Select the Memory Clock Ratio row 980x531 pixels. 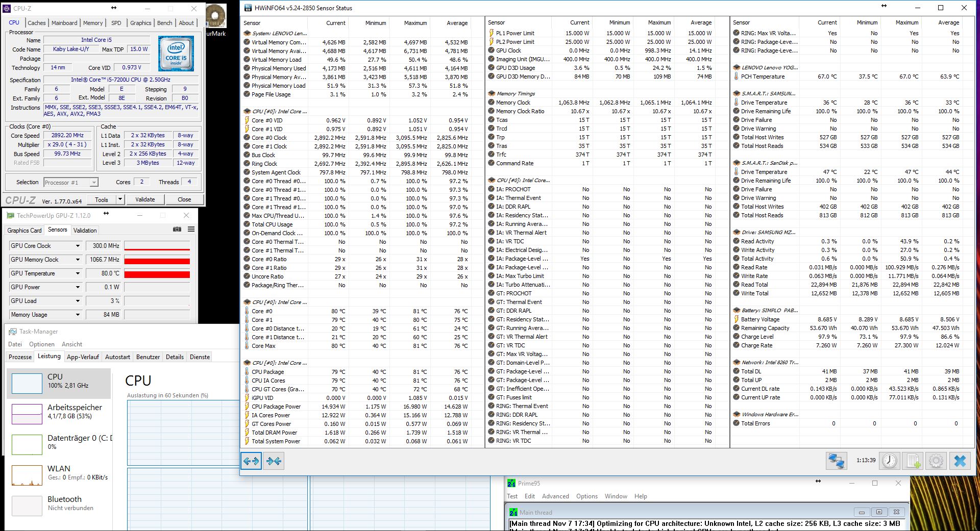point(601,111)
